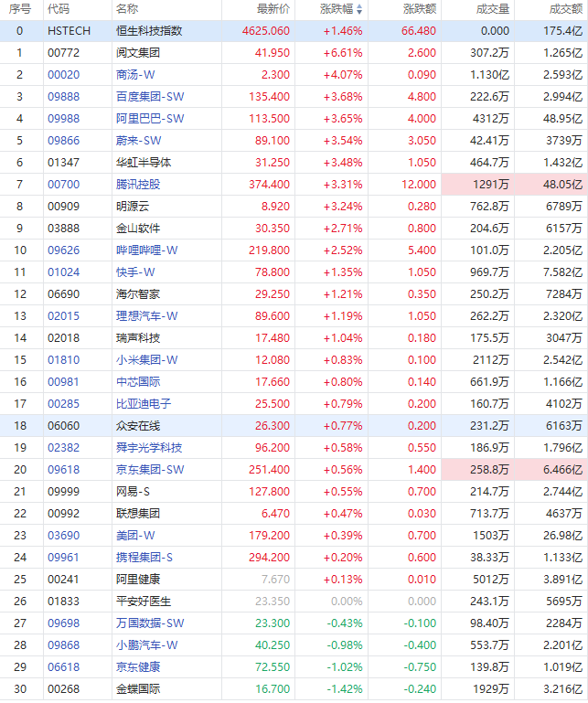This screenshot has width=588, height=703.
Task: Click the 序号 column header
Action: tap(20, 9)
